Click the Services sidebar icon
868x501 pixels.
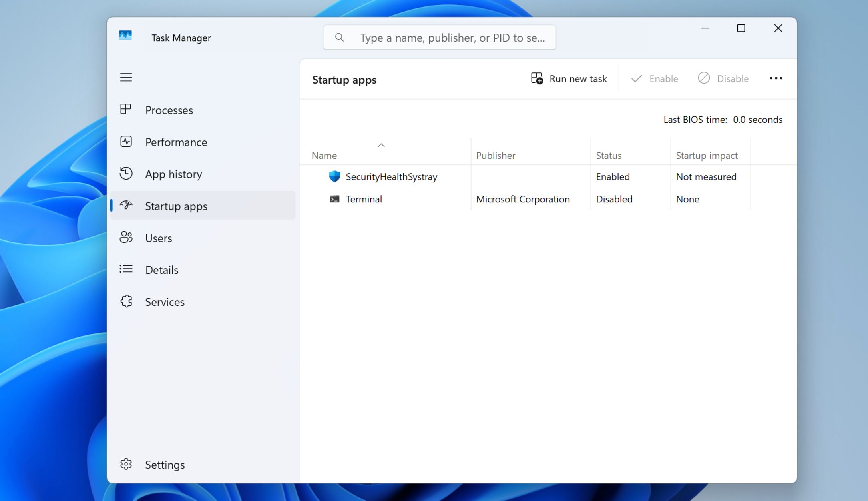coord(126,301)
